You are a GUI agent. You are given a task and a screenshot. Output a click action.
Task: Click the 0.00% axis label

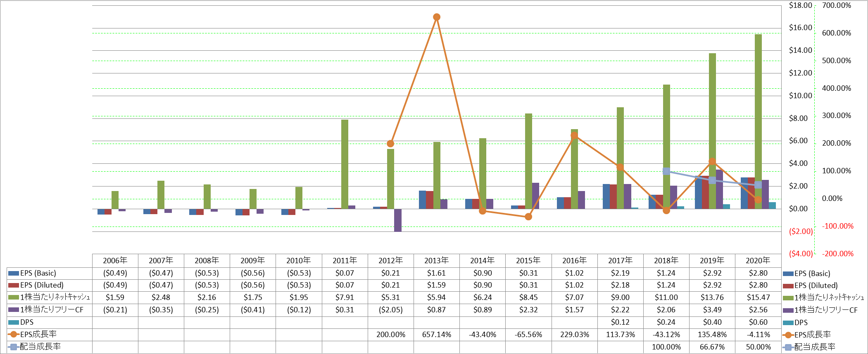[832, 198]
